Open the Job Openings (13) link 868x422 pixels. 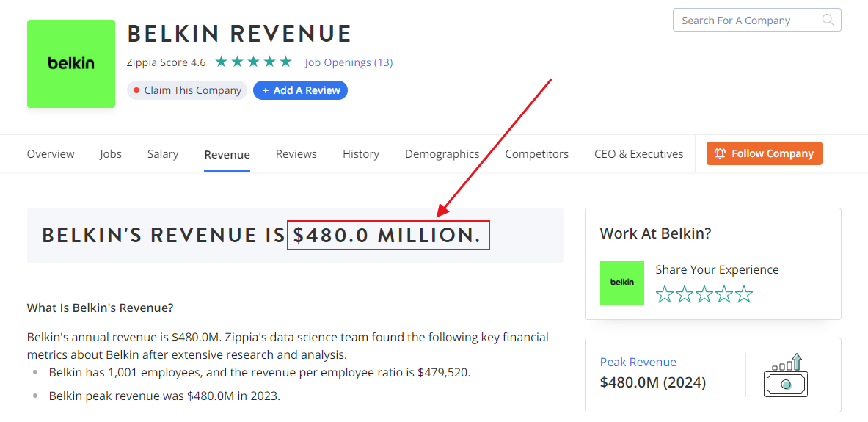click(349, 62)
